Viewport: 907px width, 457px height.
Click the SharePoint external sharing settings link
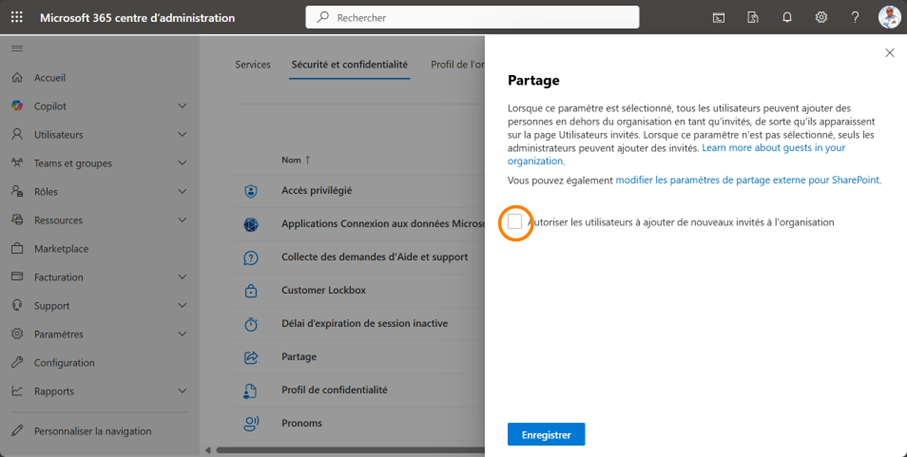coord(747,180)
